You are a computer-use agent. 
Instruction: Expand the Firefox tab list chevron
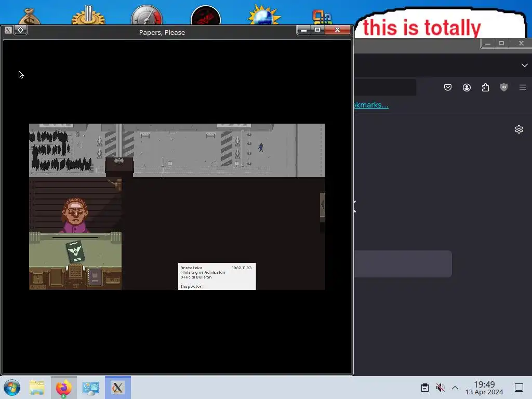525,65
